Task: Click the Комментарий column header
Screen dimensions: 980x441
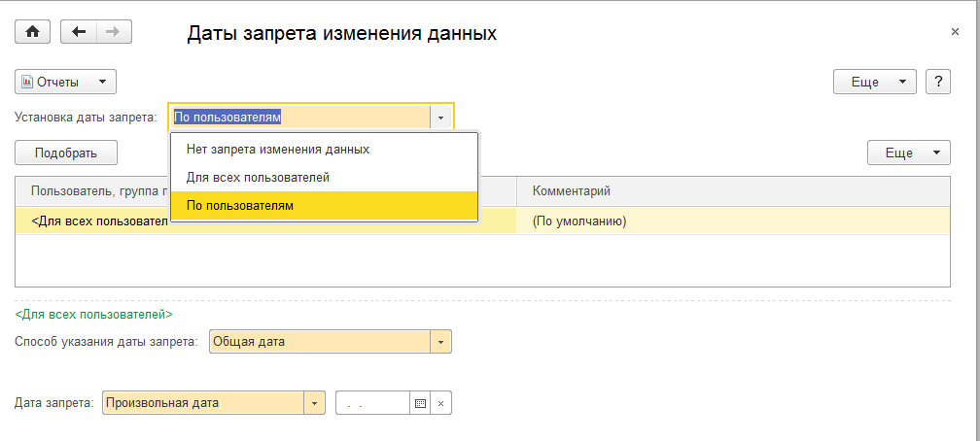Action: tap(572, 191)
